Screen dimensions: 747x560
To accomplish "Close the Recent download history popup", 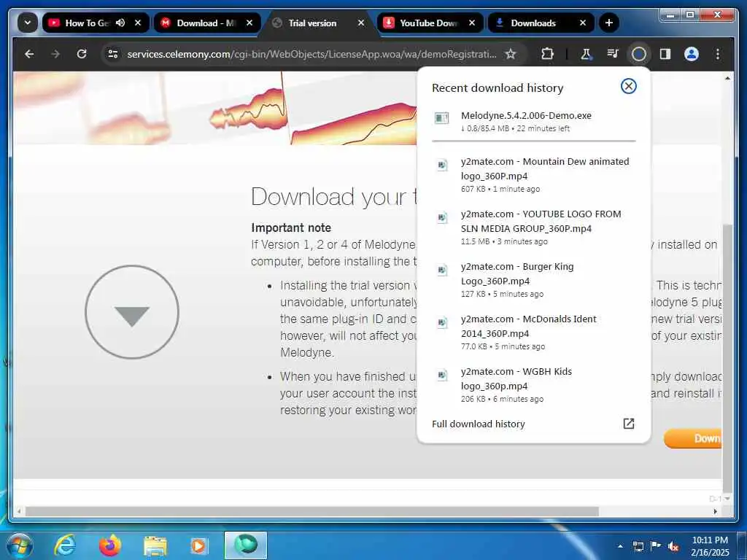I will tap(628, 86).
